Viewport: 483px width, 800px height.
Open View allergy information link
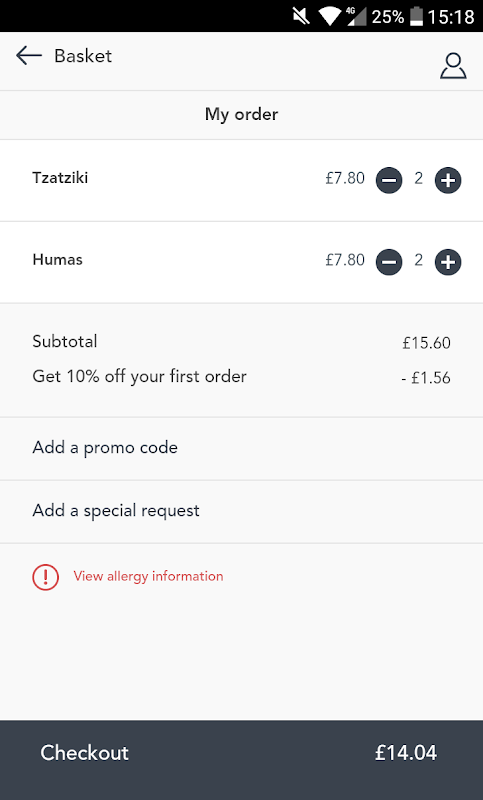(148, 576)
